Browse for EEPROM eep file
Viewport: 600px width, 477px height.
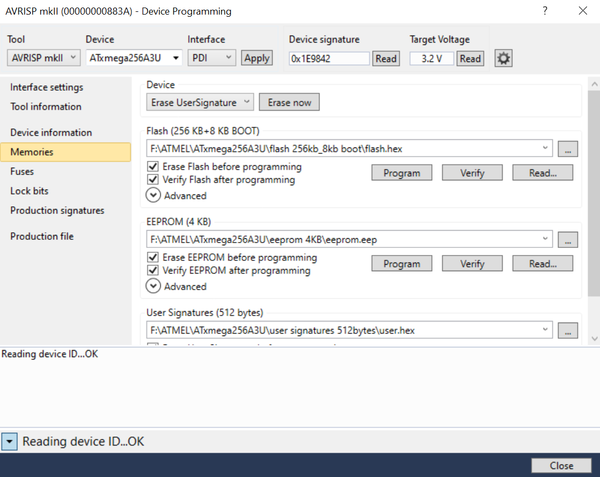tap(567, 240)
